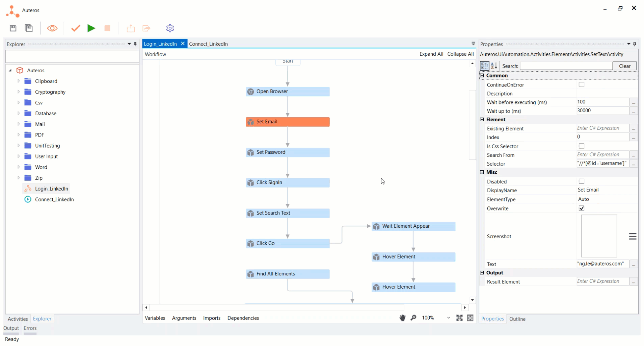Stop workflow execution
644x346 pixels.
click(107, 28)
